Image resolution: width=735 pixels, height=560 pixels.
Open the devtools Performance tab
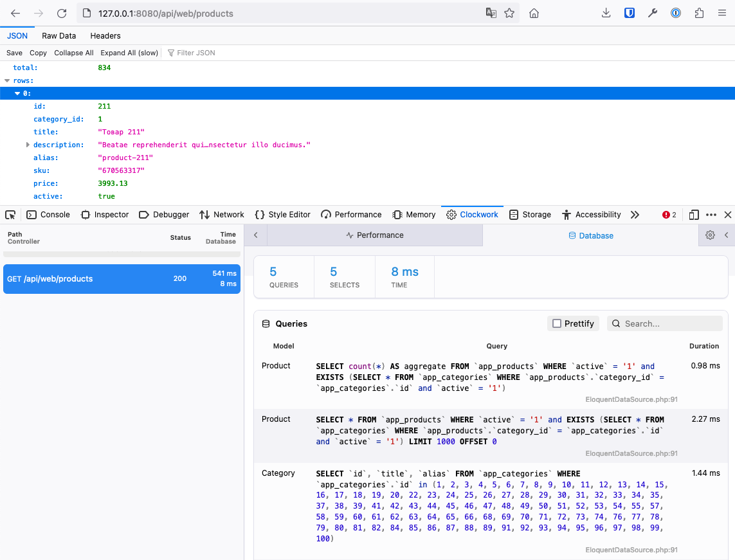click(351, 215)
